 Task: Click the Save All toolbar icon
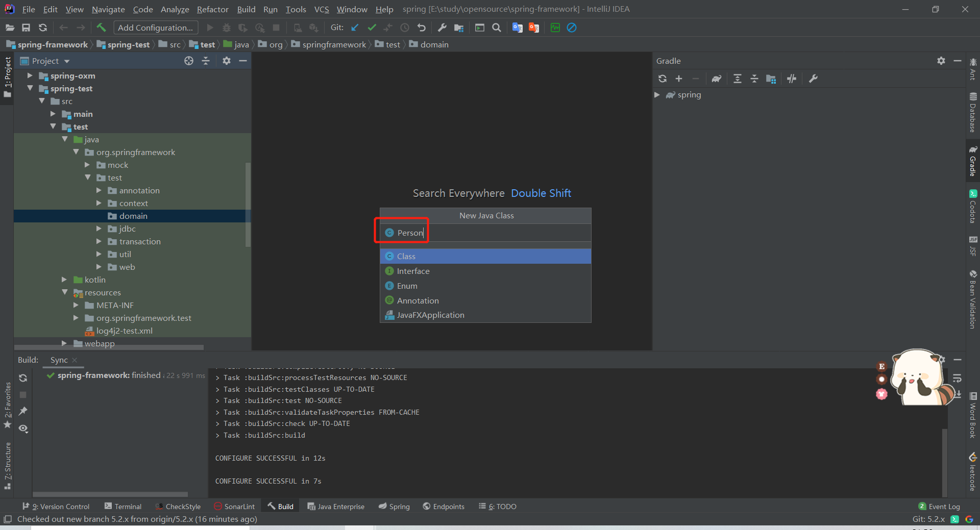(26, 28)
